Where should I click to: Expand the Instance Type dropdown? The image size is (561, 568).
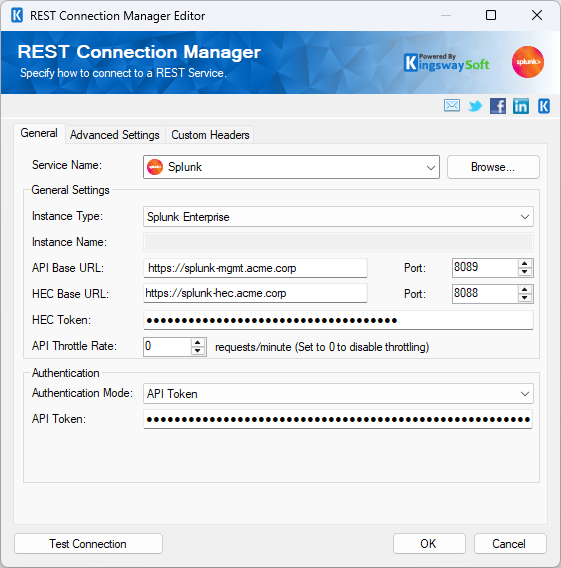tap(524, 217)
